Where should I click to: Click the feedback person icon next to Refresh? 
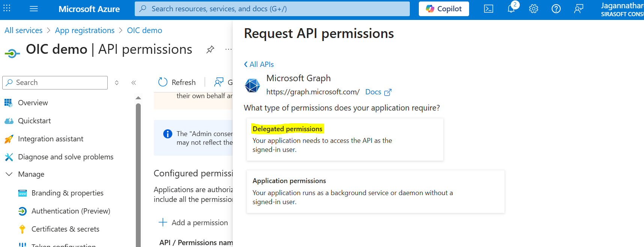219,82
